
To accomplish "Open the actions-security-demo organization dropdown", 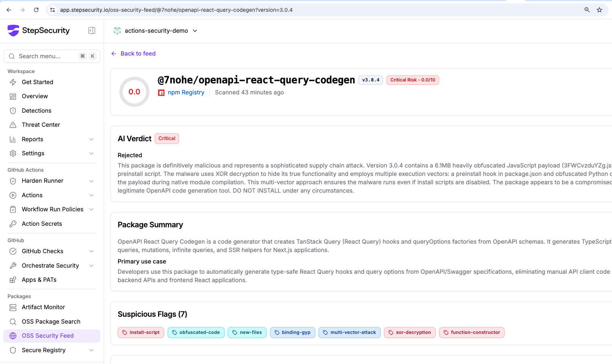I will click(x=155, y=31).
